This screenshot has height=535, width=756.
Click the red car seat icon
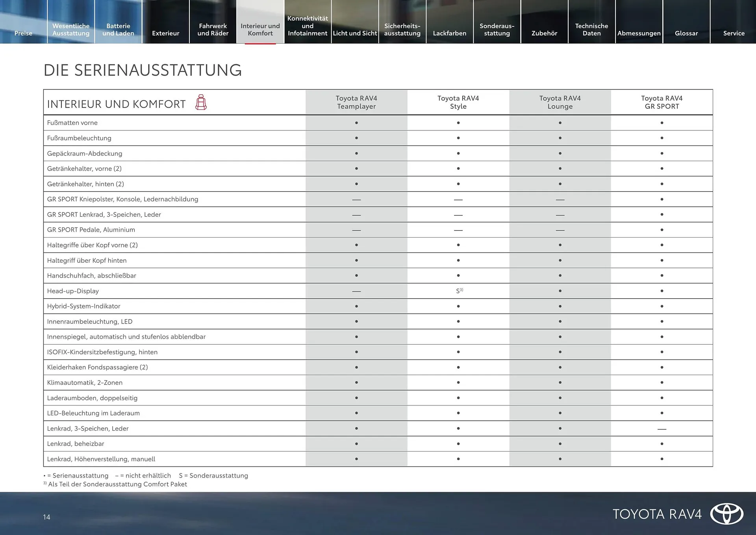click(201, 102)
